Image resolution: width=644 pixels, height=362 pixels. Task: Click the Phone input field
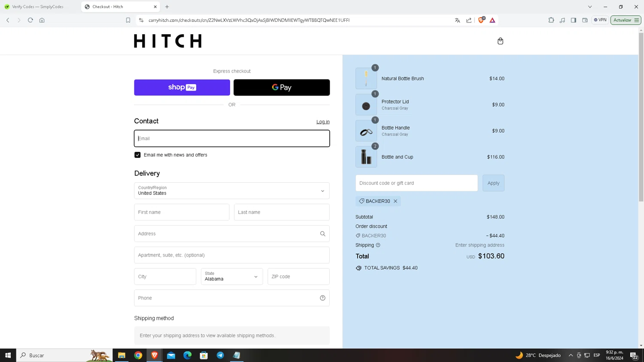pos(232,298)
